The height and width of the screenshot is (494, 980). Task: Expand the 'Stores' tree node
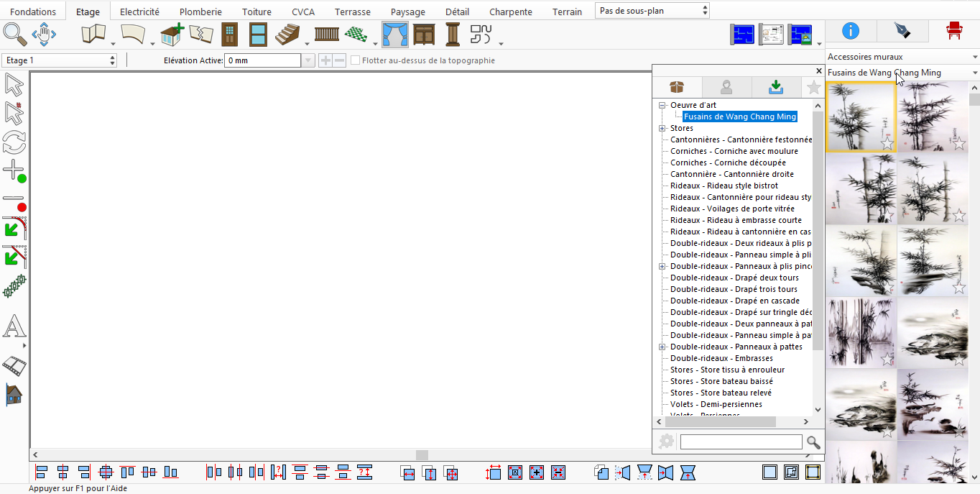pyautogui.click(x=662, y=128)
